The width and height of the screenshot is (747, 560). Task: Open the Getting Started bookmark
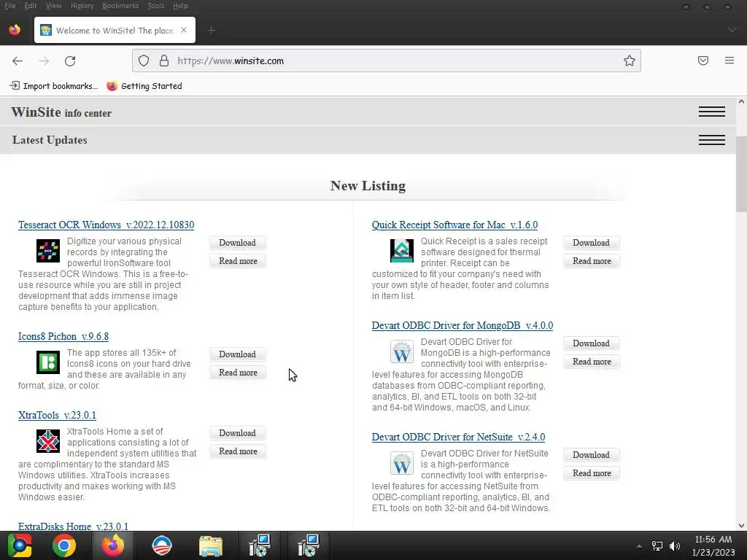click(x=144, y=86)
